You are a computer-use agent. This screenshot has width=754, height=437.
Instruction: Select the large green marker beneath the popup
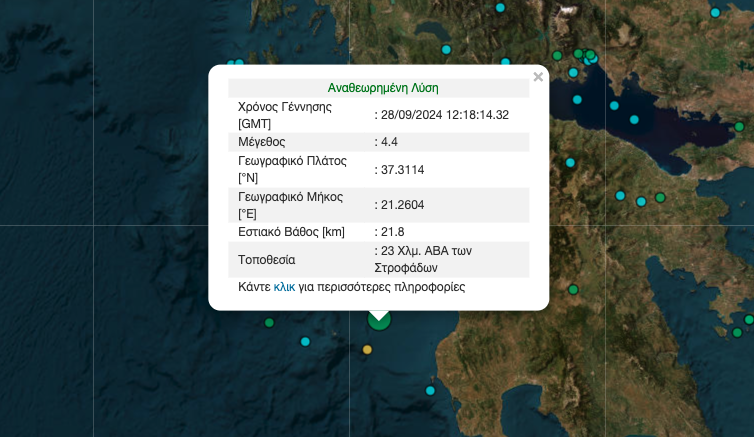click(379, 320)
